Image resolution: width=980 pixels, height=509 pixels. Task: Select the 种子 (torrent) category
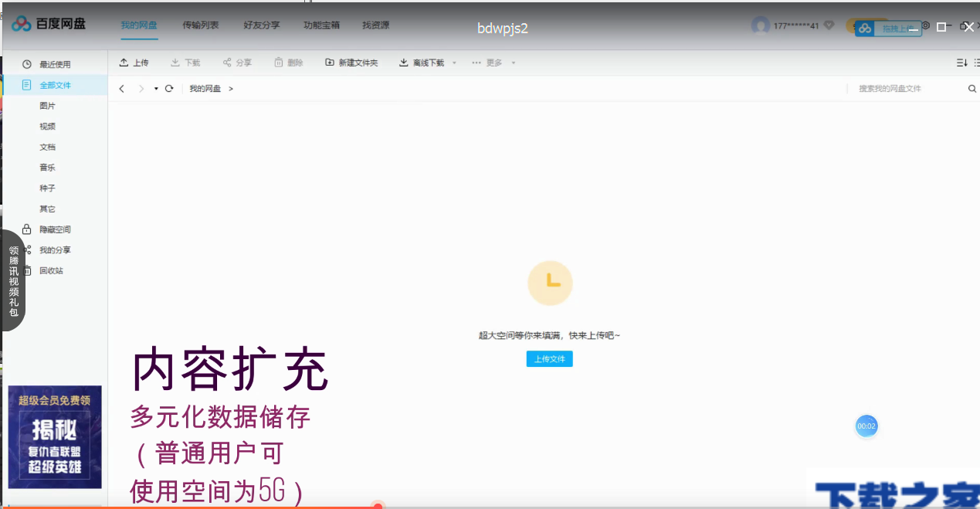46,188
